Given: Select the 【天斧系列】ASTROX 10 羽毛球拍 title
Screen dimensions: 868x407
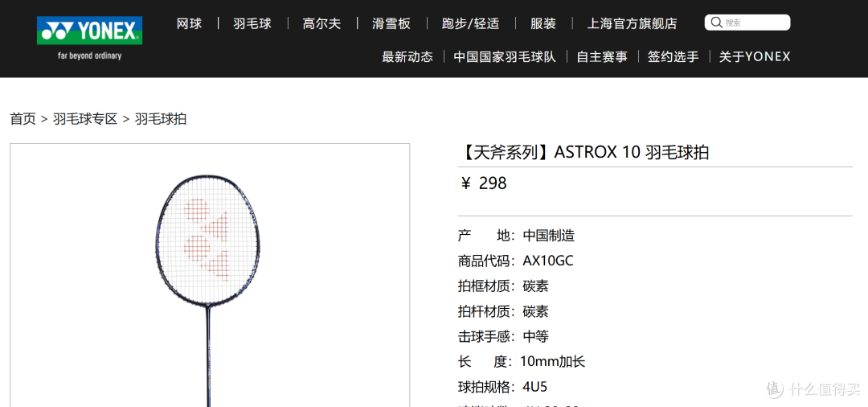Looking at the screenshot, I should point(584,152).
